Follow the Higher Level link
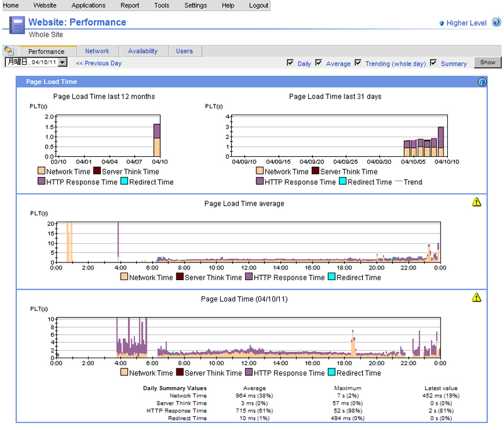This screenshot has height=430, width=504. pos(466,23)
